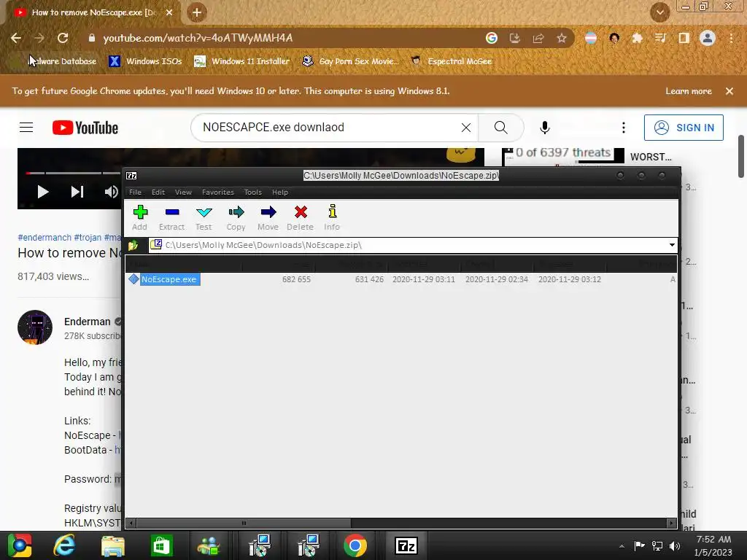Screen dimensions: 747x560
Task: Open the Enderman channel avatar
Action: (35, 327)
